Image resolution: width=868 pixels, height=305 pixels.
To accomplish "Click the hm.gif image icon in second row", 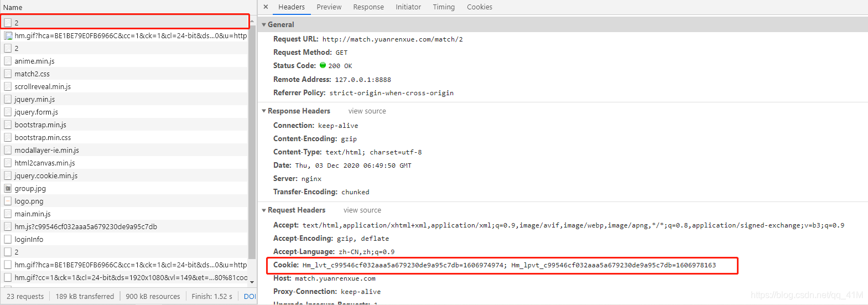I will tap(8, 35).
